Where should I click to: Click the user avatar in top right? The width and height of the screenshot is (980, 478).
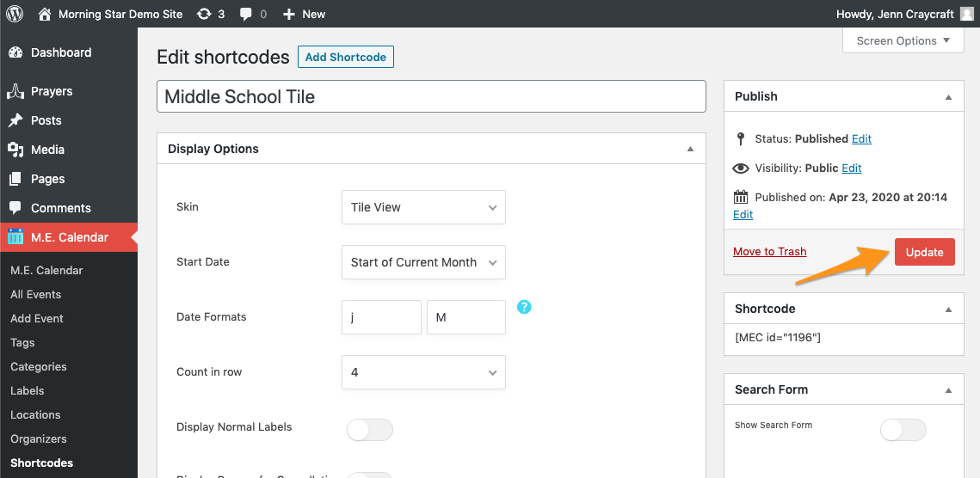pyautogui.click(x=967, y=14)
